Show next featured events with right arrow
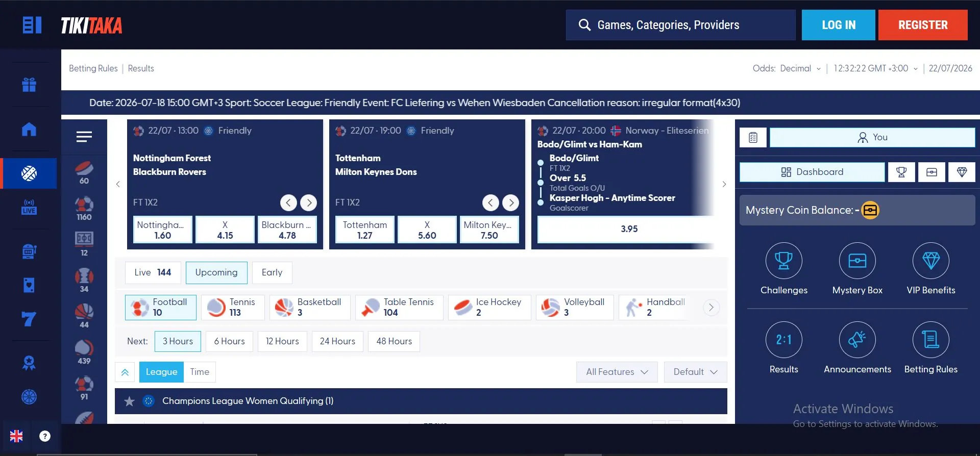 [724, 184]
